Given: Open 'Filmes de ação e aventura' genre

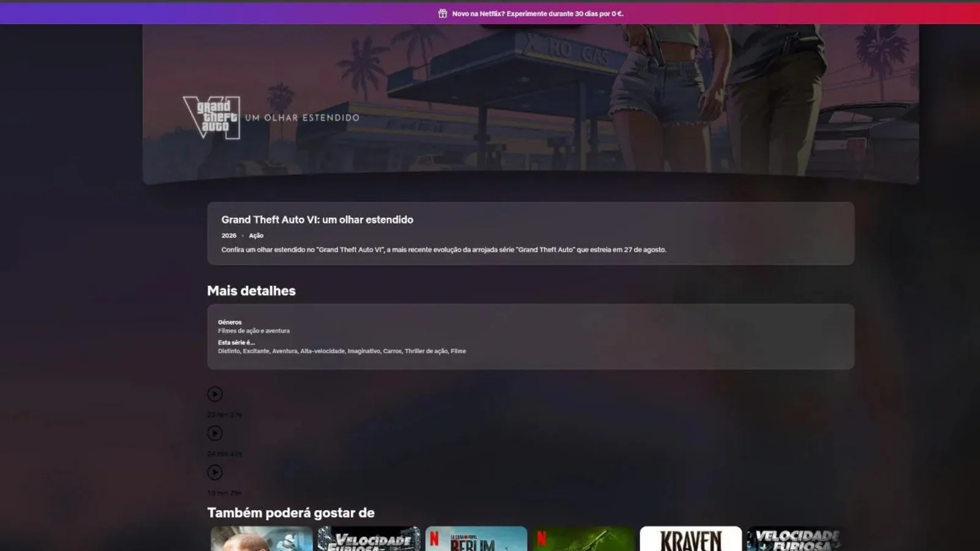Looking at the screenshot, I should point(254,331).
